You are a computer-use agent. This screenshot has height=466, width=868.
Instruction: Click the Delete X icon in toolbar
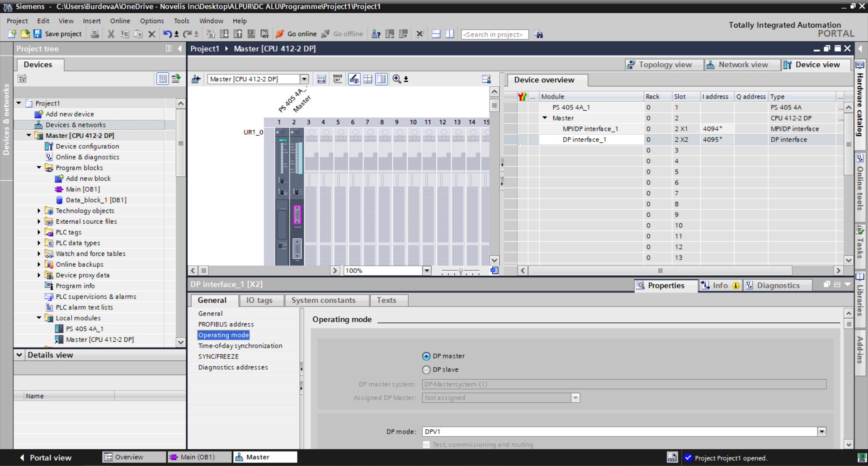pos(152,34)
